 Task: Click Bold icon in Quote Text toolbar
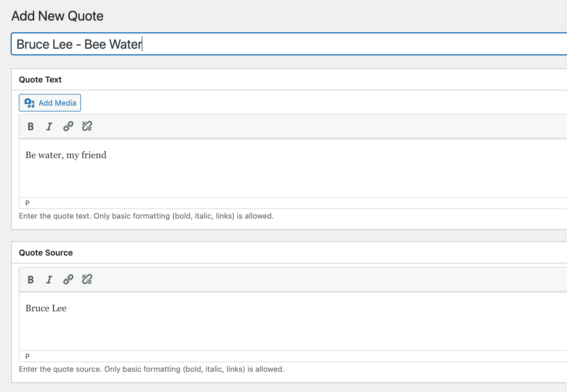pos(31,126)
